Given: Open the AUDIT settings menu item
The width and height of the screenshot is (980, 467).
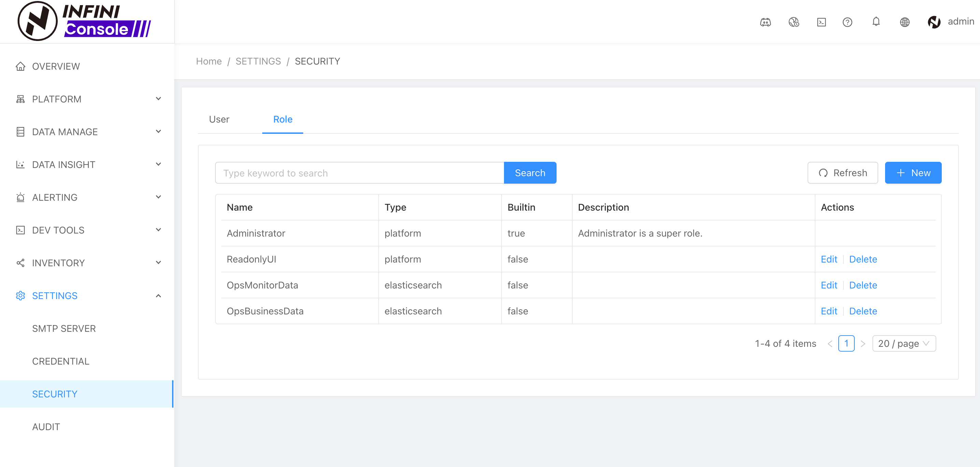Looking at the screenshot, I should click(46, 427).
